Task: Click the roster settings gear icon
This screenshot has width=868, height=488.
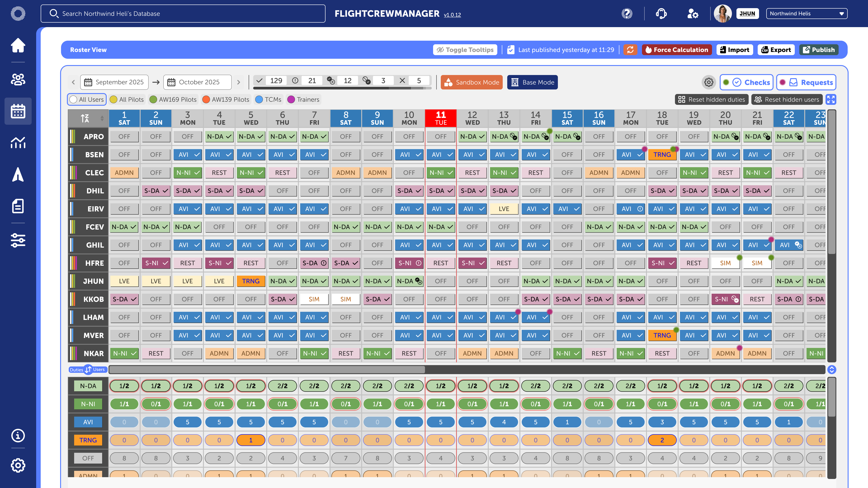Action: (x=709, y=82)
